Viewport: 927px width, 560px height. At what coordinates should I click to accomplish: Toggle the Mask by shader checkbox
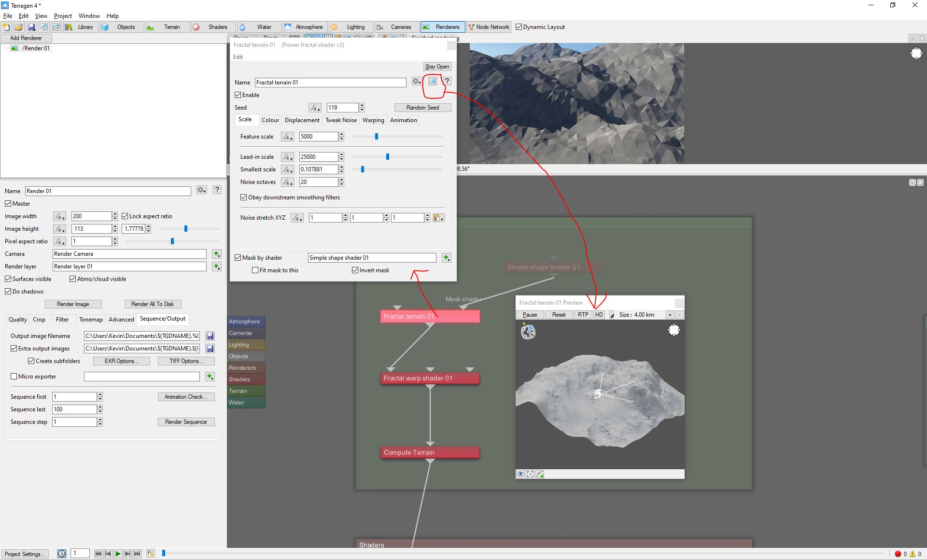pyautogui.click(x=238, y=258)
